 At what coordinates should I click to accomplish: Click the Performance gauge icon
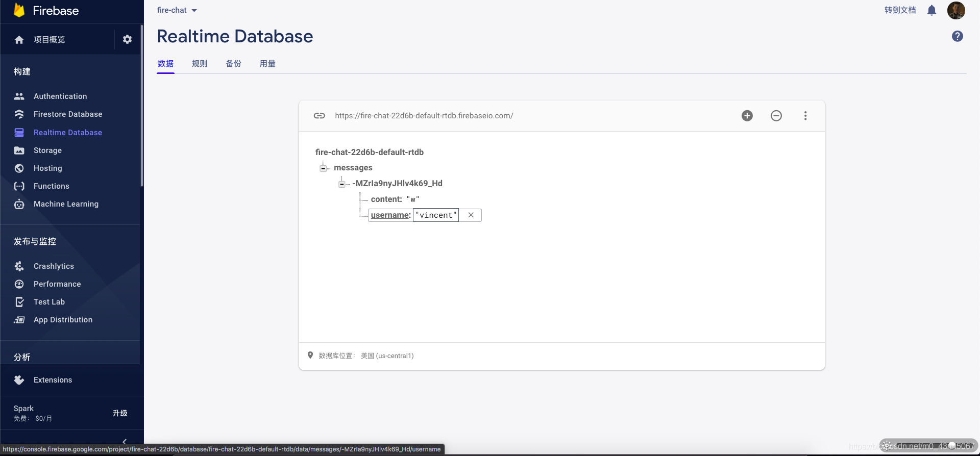click(19, 284)
